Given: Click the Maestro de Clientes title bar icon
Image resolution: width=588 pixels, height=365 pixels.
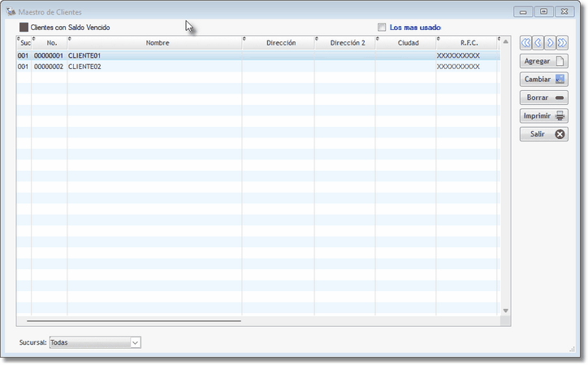Looking at the screenshot, I should [x=11, y=11].
